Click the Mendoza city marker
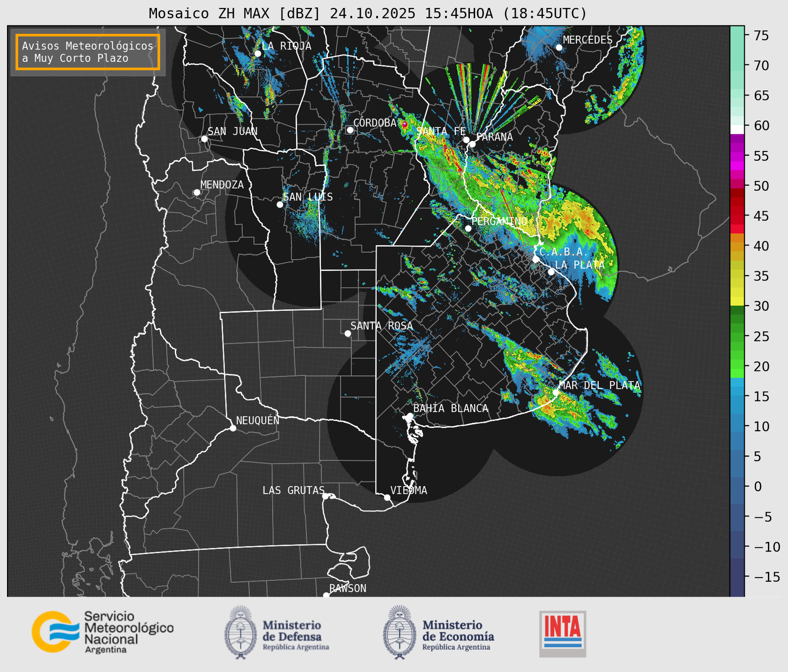788x672 pixels. pos(197,193)
